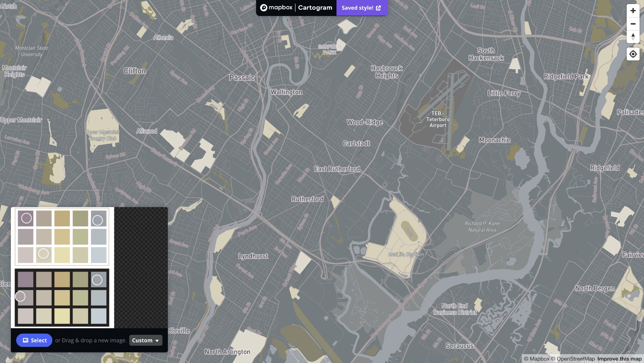Click the Mapbox logo in header
The width and height of the screenshot is (644, 363).
pyautogui.click(x=277, y=8)
